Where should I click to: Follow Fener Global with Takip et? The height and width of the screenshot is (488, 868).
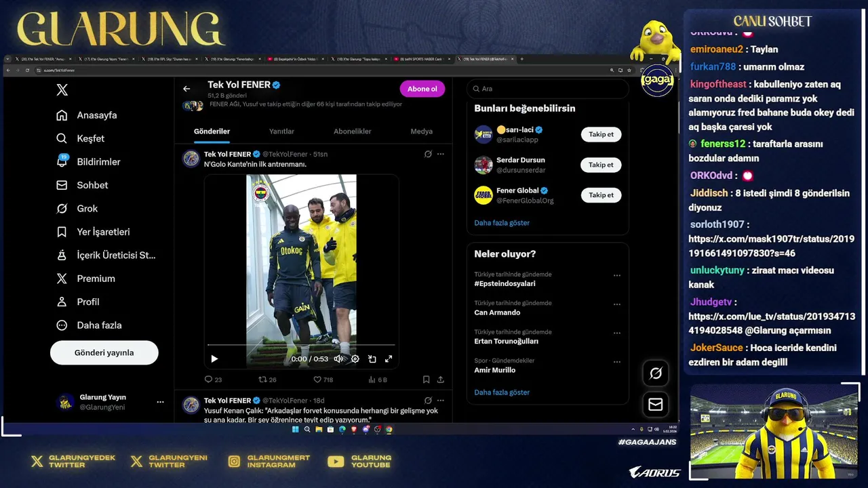601,195
